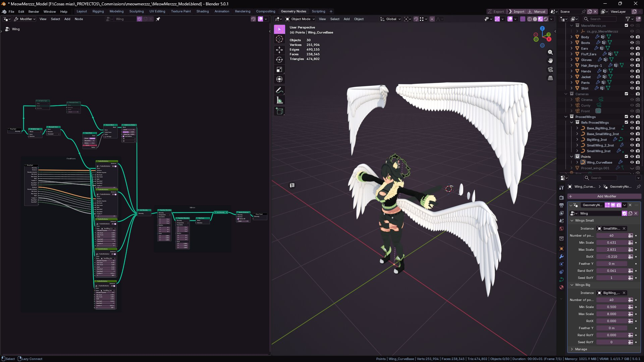
Task: Toggle camera view gizmo icon
Action: [550, 69]
